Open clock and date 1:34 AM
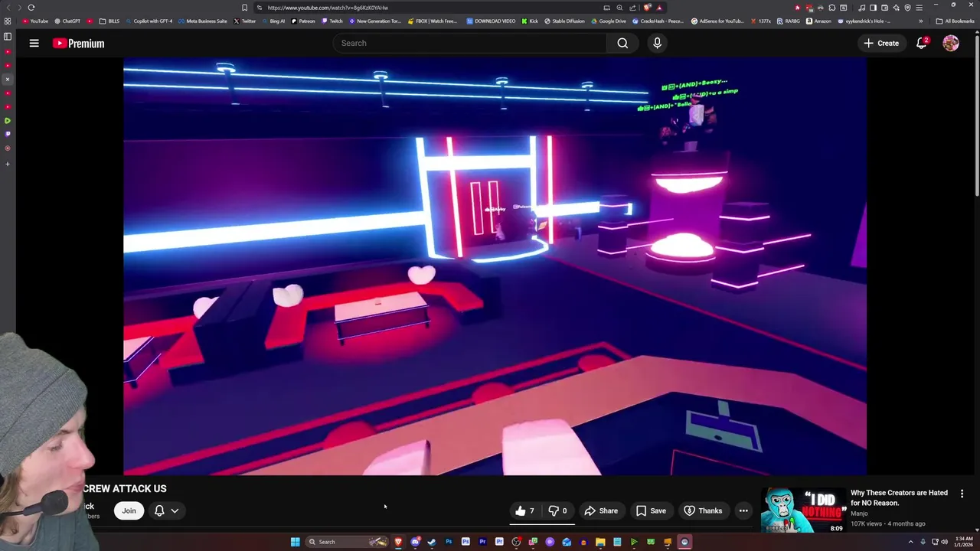Screen dimensions: 980x551 coord(962,542)
